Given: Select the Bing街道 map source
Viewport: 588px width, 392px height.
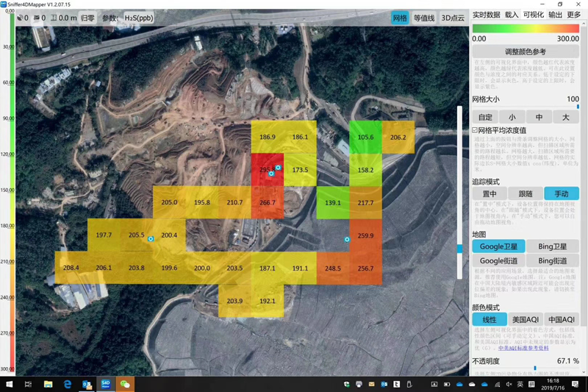Looking at the screenshot, I should coord(553,260).
